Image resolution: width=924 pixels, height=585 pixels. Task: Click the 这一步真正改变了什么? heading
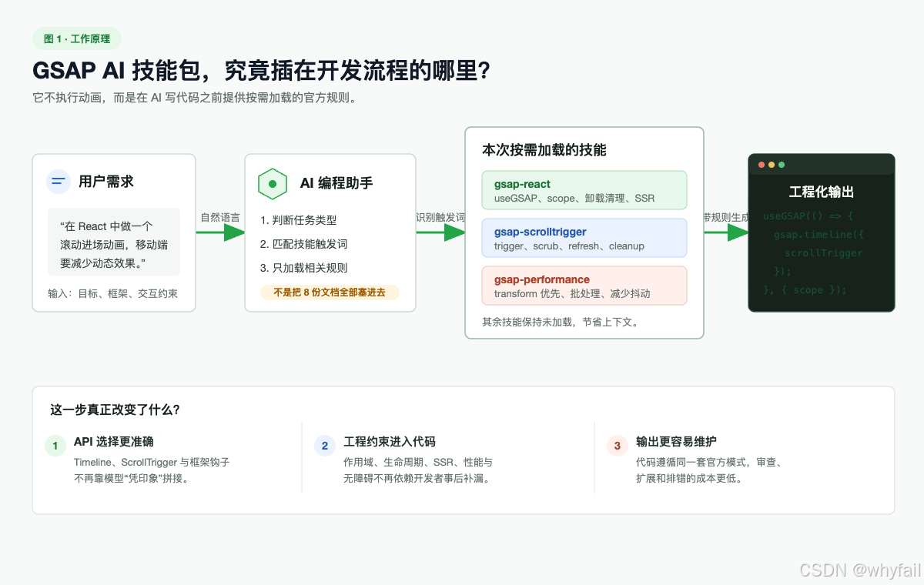tap(115, 409)
